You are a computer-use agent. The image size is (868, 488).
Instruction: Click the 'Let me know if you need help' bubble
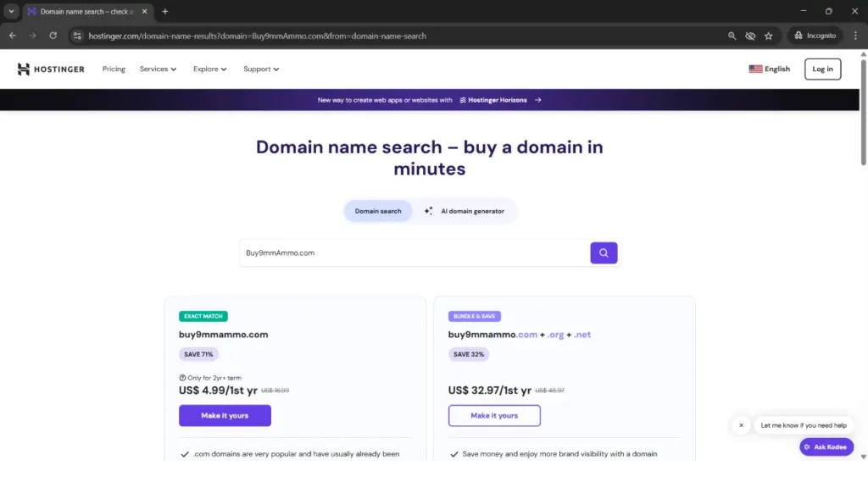click(x=804, y=425)
